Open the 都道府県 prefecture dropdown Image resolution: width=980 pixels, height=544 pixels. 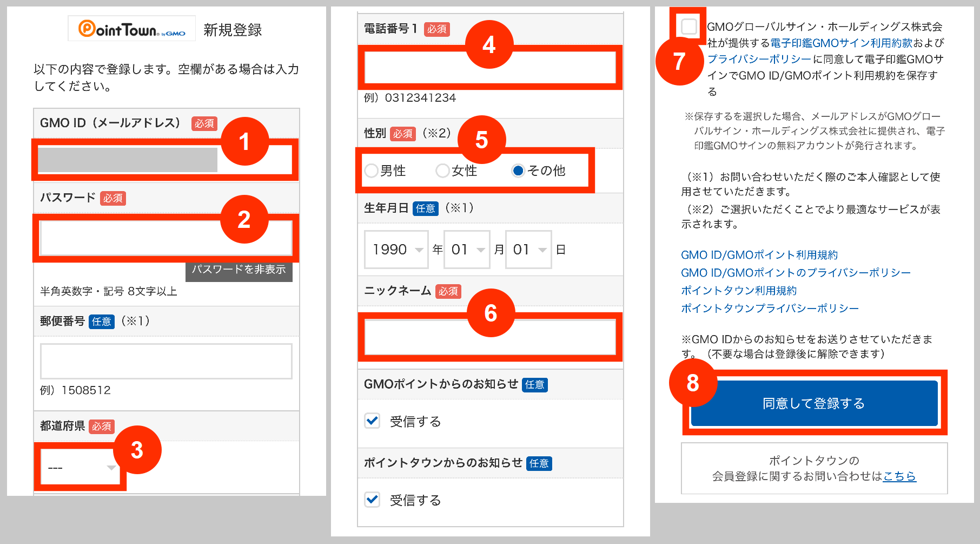click(x=81, y=467)
